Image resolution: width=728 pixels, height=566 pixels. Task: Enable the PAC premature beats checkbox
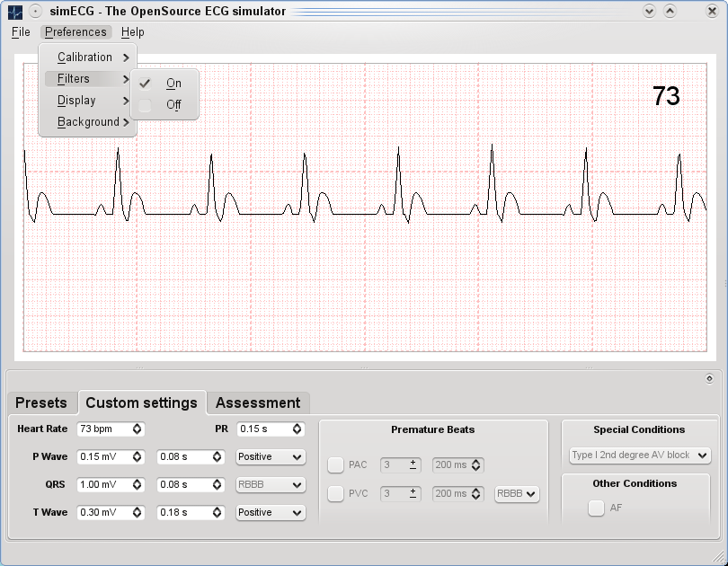(333, 464)
